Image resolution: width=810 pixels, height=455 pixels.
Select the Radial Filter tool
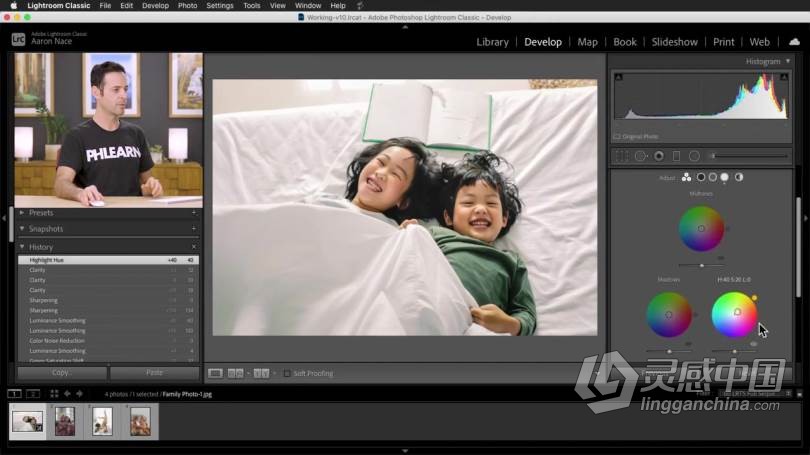pos(694,156)
